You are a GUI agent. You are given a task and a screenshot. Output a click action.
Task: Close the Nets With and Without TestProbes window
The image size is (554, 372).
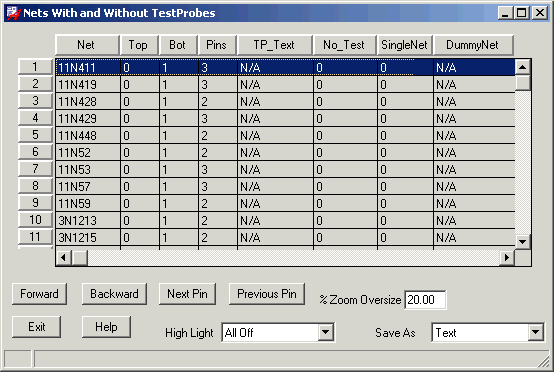540,13
